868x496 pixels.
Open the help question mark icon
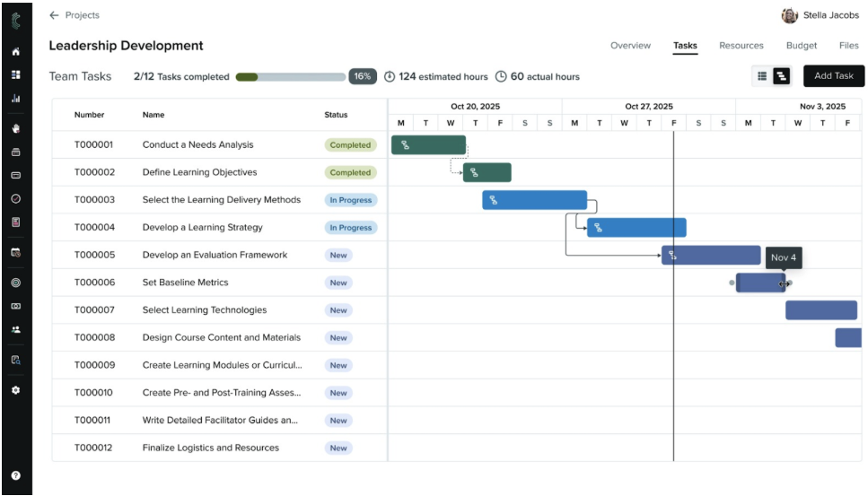coord(15,475)
